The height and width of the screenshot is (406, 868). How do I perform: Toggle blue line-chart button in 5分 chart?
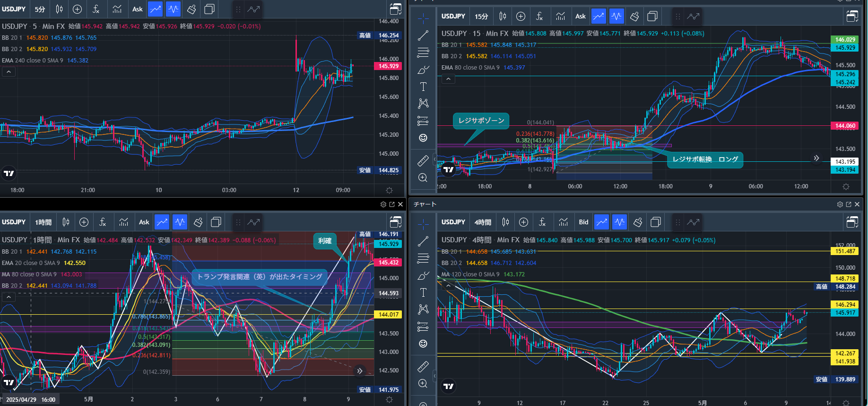155,9
